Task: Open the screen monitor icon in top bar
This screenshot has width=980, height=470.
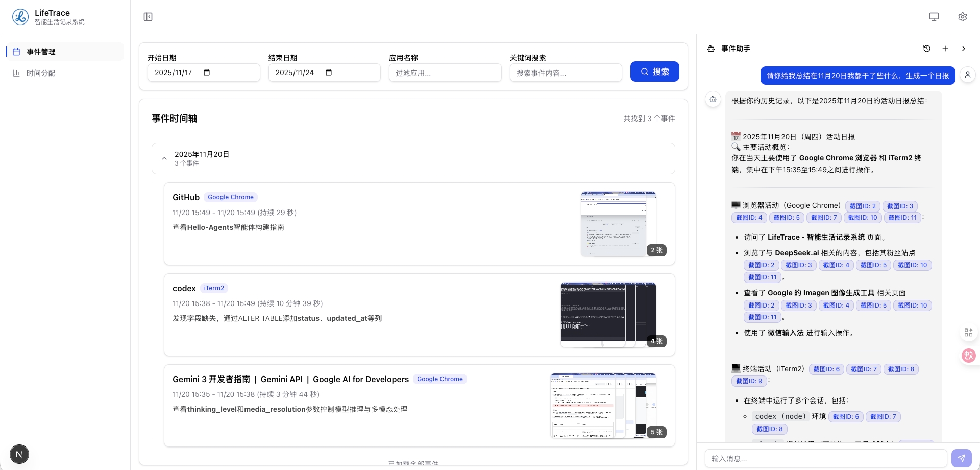Action: (934, 16)
